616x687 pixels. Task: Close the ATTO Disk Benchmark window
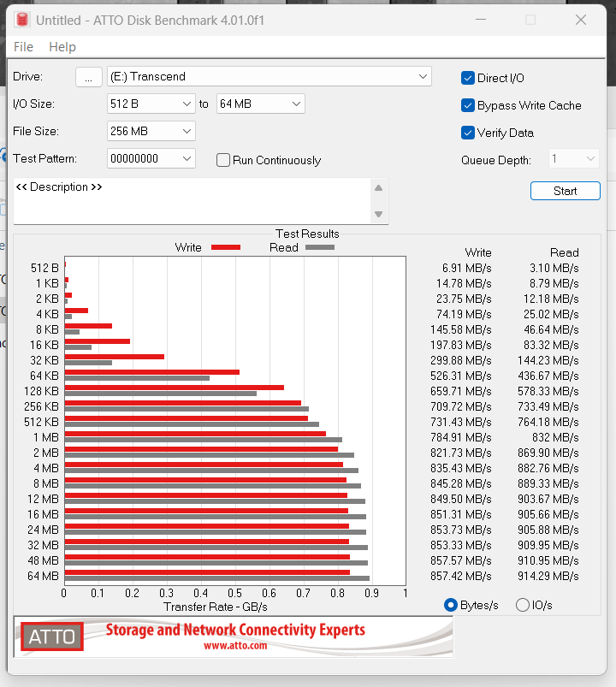pos(581,20)
